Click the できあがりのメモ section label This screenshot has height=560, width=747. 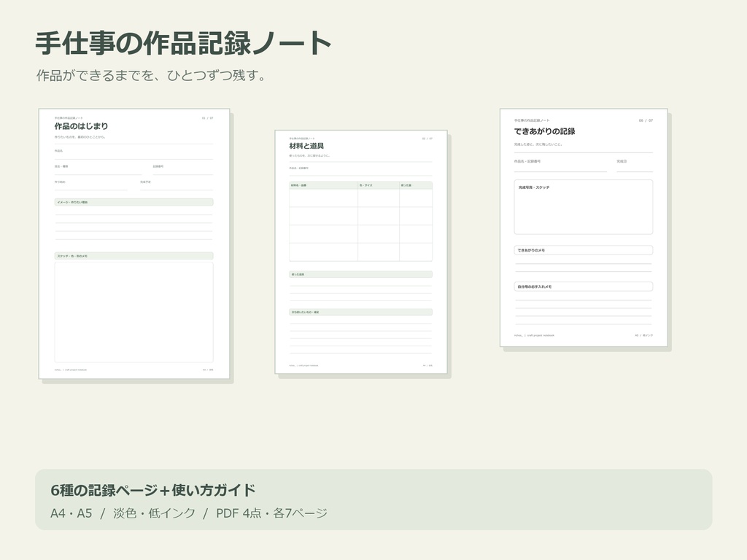(x=584, y=250)
